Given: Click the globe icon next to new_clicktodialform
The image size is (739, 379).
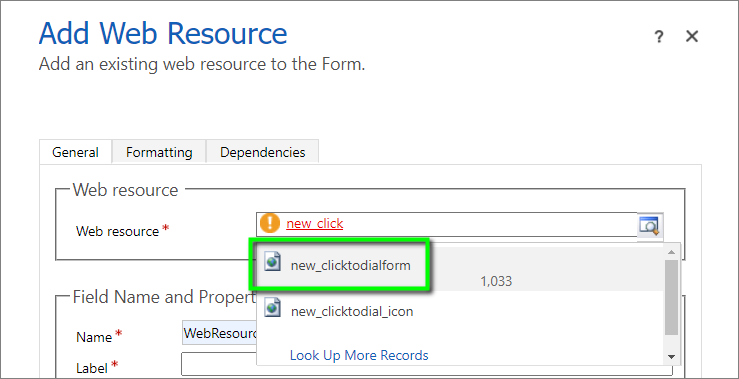Looking at the screenshot, I should 272,262.
